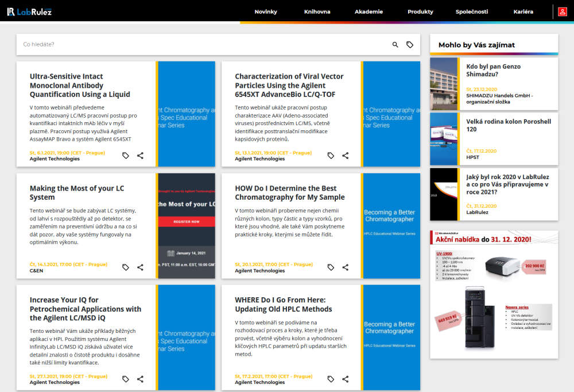Tag icon on Increase Your IQ card

point(126,379)
